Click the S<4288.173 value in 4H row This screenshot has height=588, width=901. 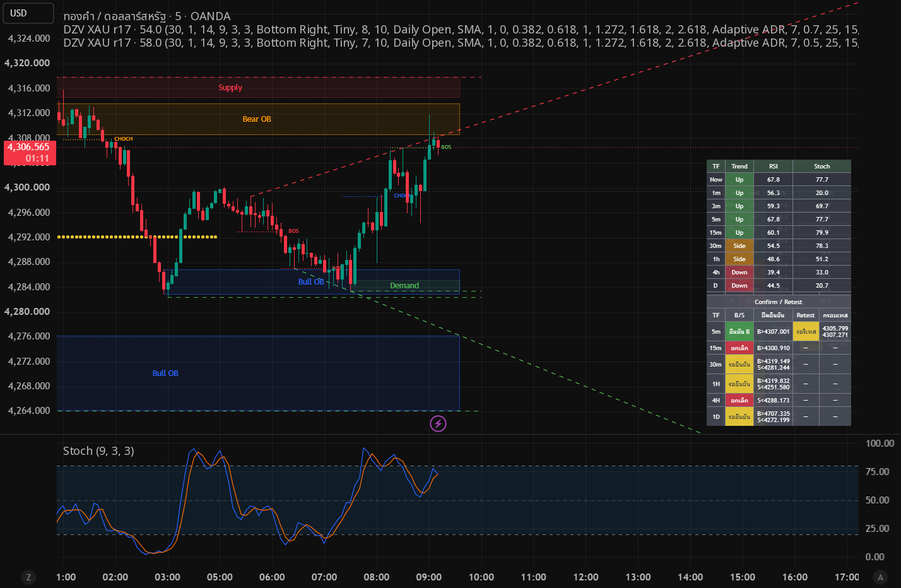774,401
